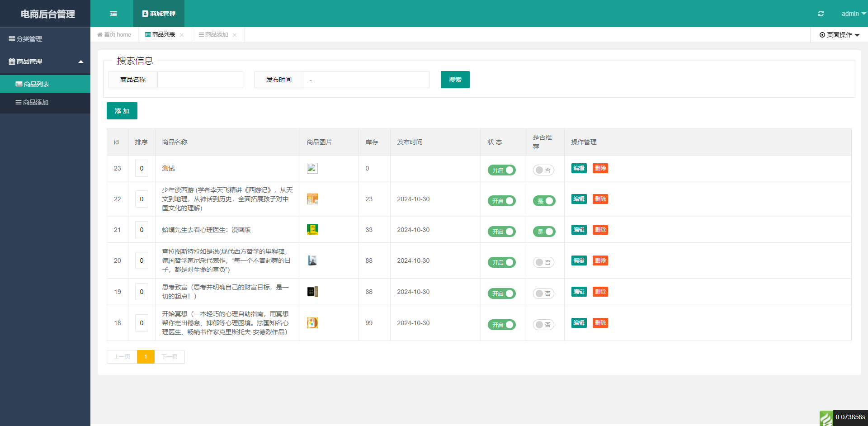The width and height of the screenshot is (868, 426).
Task: Open product image for 思考致富
Action: (312, 292)
